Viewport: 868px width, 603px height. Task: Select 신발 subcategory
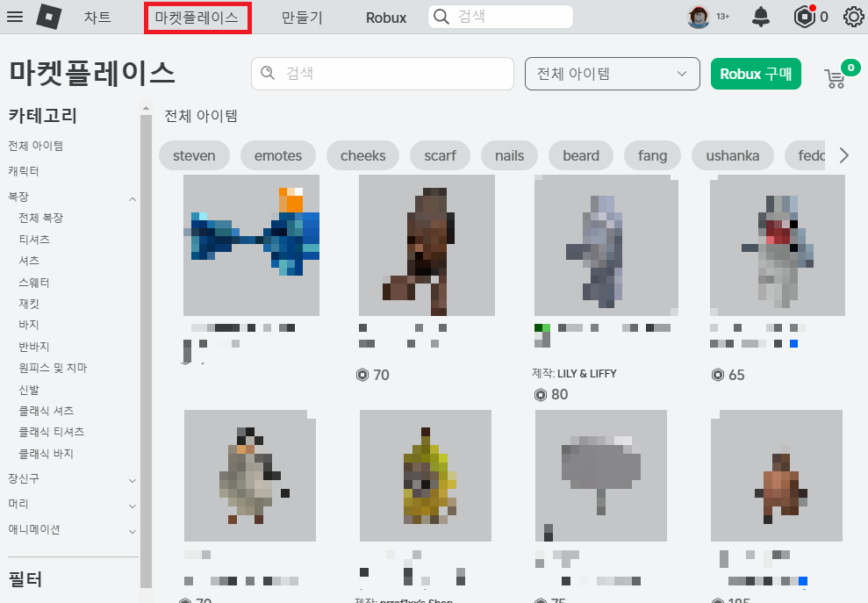[x=29, y=390]
